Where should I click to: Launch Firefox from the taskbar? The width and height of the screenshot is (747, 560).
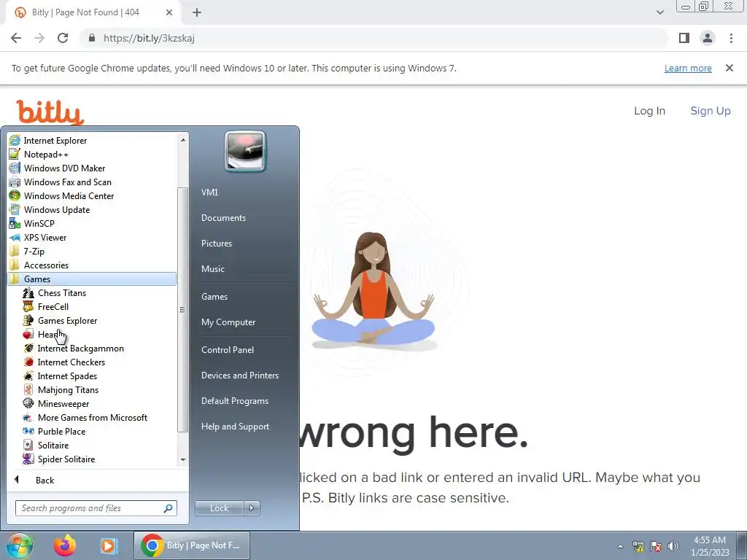[x=65, y=545]
